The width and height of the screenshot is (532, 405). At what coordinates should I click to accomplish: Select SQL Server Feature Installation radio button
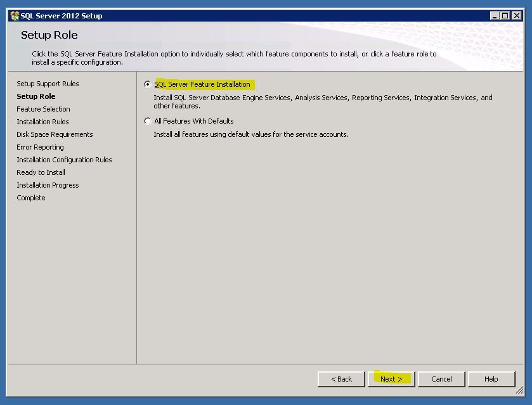(148, 84)
